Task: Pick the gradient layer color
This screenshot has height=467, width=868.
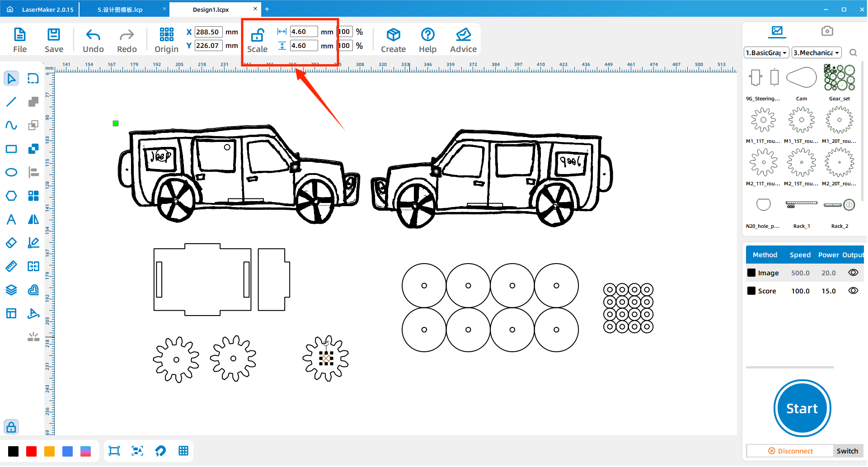Action: [x=86, y=451]
